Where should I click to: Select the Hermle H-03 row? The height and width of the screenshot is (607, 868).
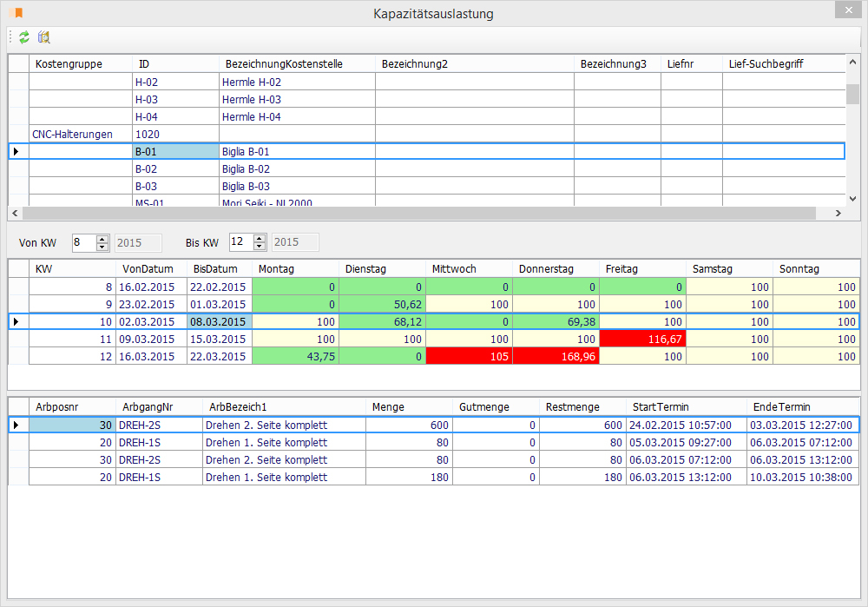coord(251,99)
